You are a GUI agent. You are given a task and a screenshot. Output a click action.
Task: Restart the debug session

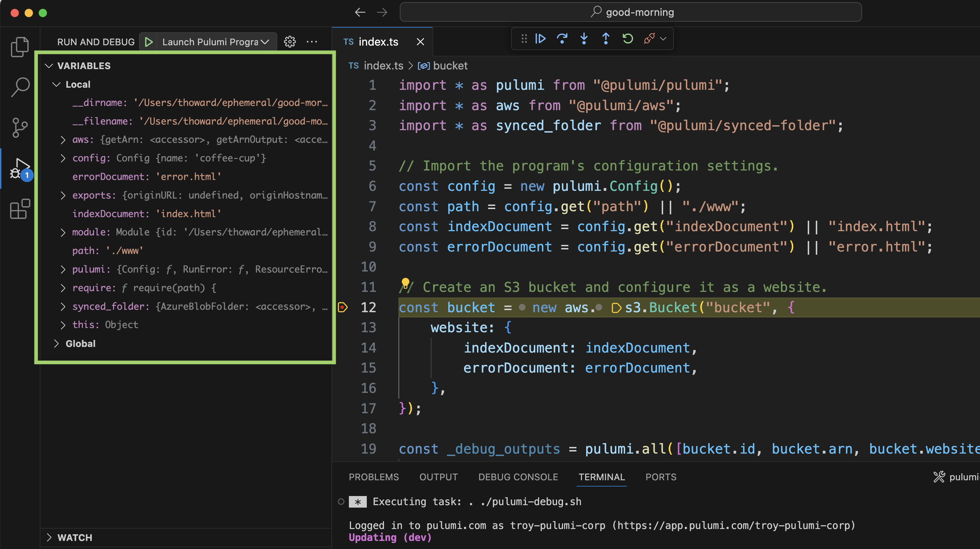click(628, 38)
